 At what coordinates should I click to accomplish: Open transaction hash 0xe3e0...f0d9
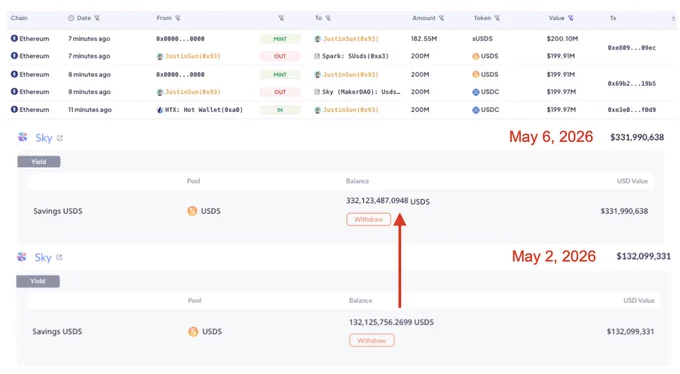pos(631,110)
